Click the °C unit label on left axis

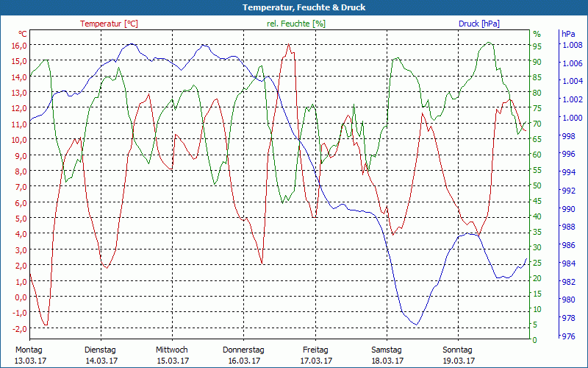[x=23, y=34]
